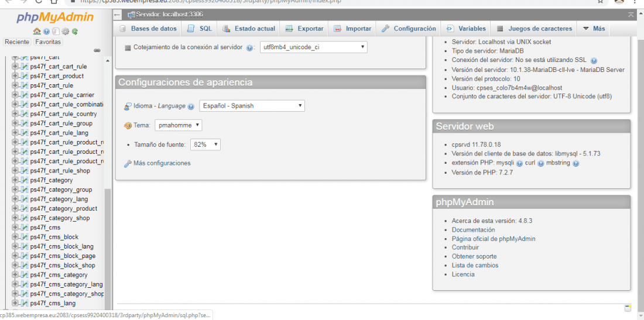This screenshot has height=320, width=644.
Task: Open connection collation dropdown utf8mb4_unicode_ci
Action: (x=314, y=47)
